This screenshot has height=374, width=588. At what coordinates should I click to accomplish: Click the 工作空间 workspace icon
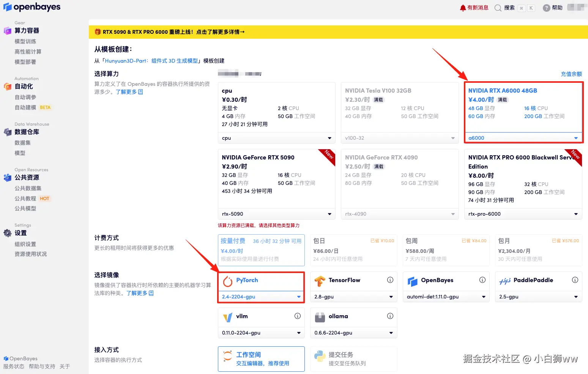tap(227, 356)
